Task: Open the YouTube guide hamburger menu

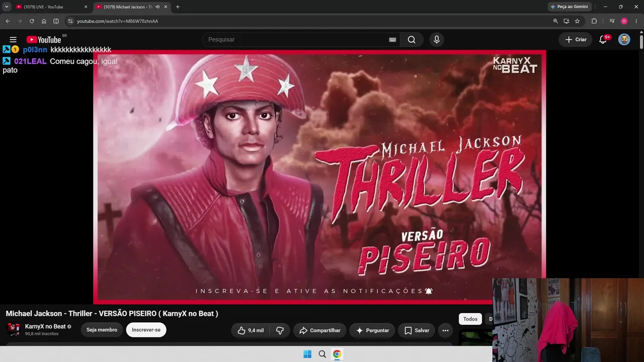Action: point(13,40)
